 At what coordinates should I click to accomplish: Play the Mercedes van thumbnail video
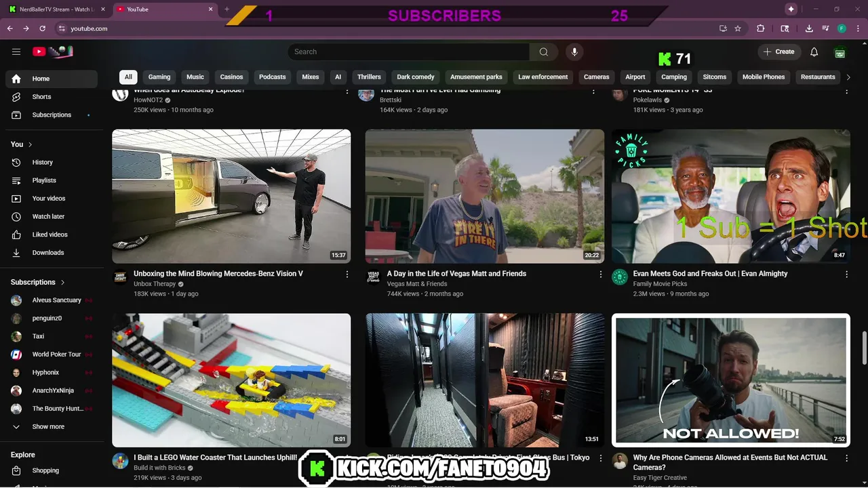pos(231,197)
